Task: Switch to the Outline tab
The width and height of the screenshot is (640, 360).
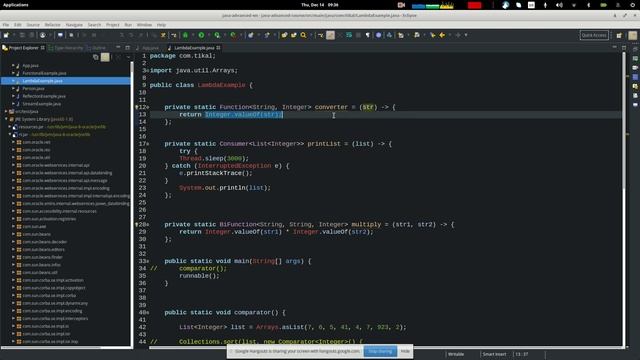Action: (x=98, y=48)
